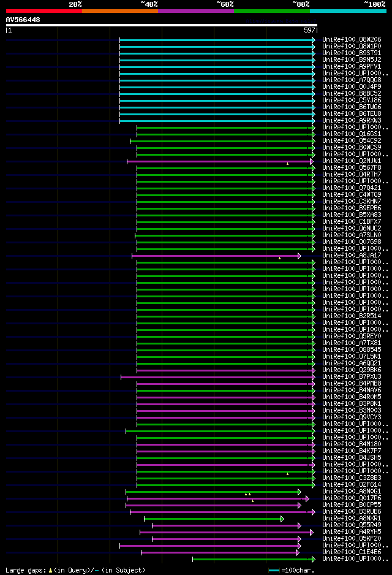
Task: Select the UniRef100_A6QQ21 label
Action: point(352,363)
